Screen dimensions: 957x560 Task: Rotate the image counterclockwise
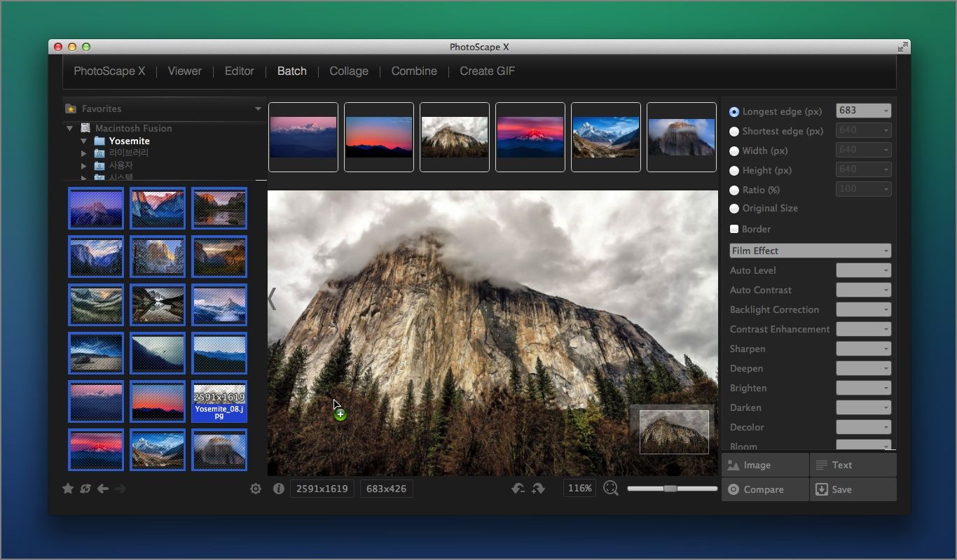pyautogui.click(x=518, y=489)
